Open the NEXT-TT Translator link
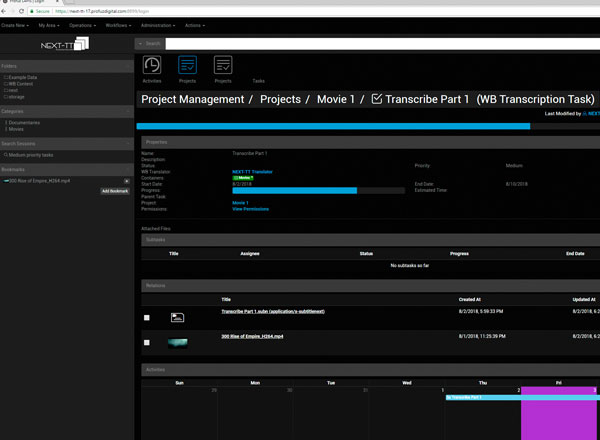The image size is (600, 440). click(x=252, y=172)
